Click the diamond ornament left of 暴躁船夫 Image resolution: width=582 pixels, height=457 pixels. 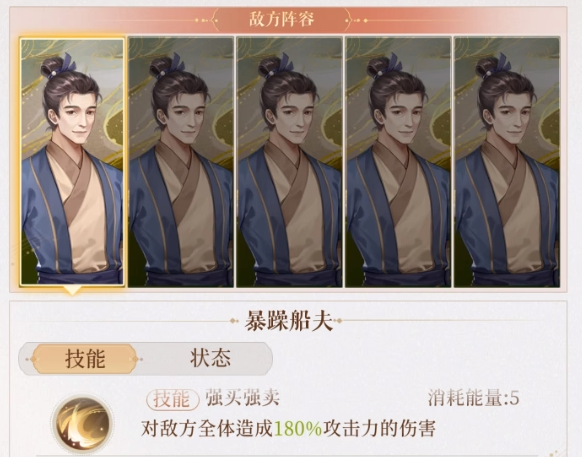coord(234,320)
